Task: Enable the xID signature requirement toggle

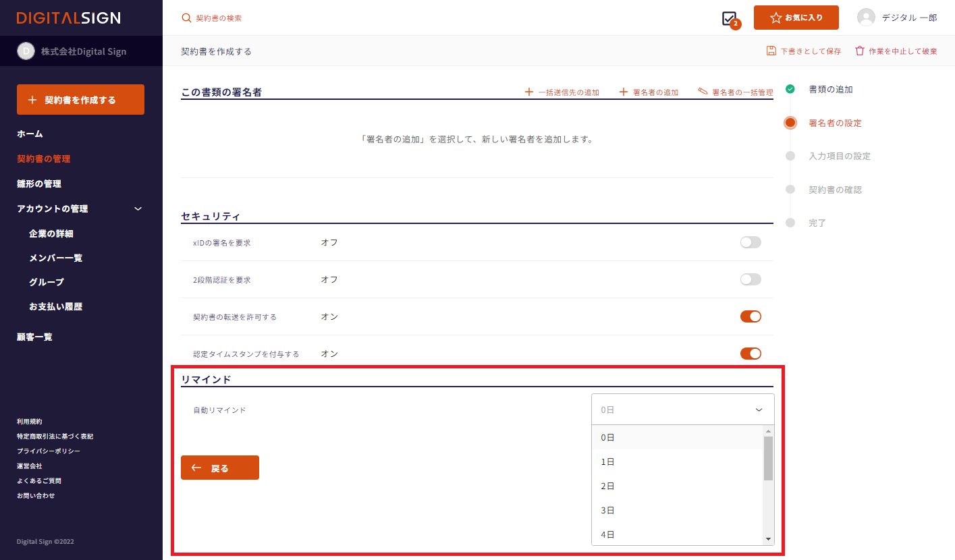Action: (750, 242)
